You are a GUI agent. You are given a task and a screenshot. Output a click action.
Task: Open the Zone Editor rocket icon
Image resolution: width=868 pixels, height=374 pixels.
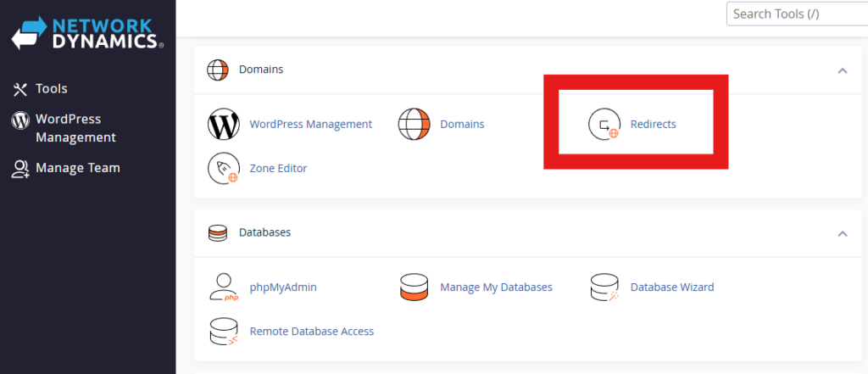coord(224,169)
